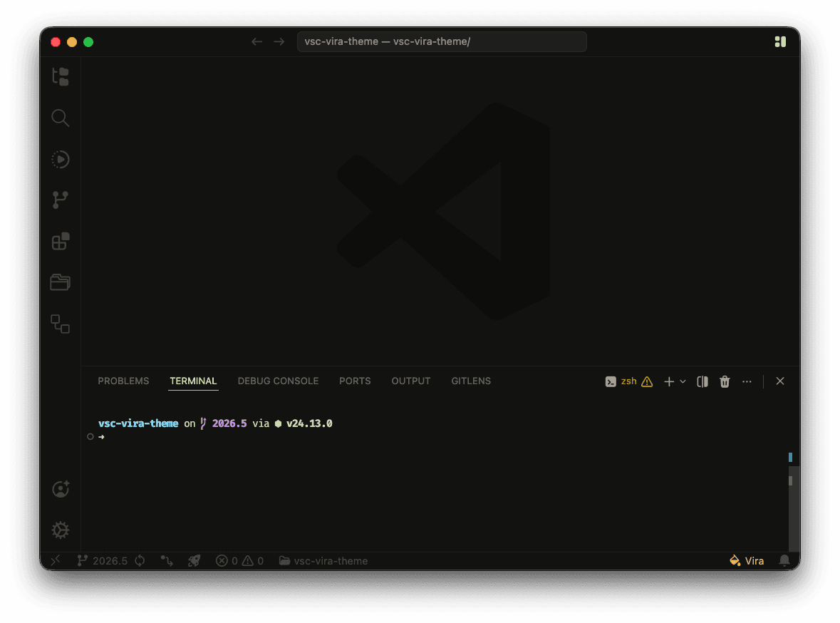Close the bottom panel
Image resolution: width=840 pixels, height=623 pixels.
coord(780,381)
